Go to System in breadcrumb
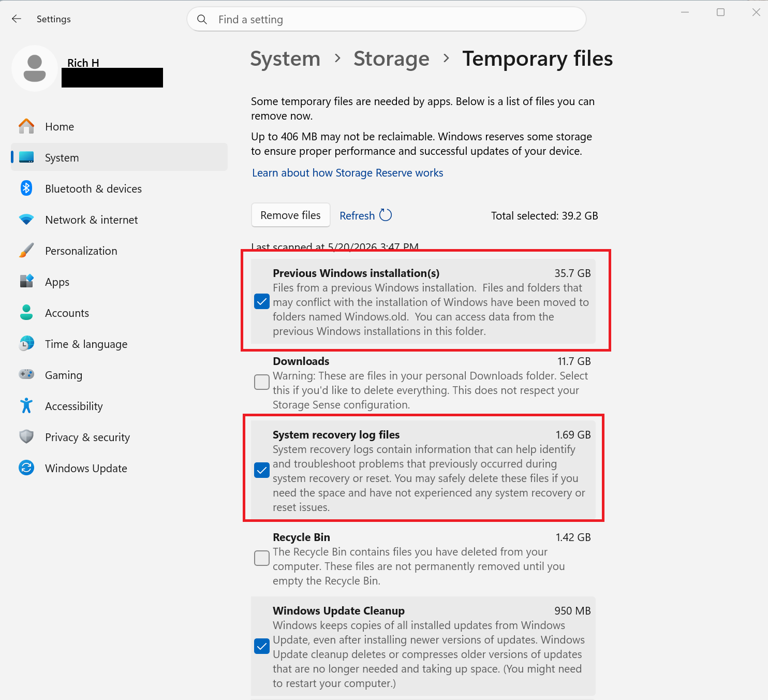This screenshot has height=700, width=768. [x=286, y=59]
